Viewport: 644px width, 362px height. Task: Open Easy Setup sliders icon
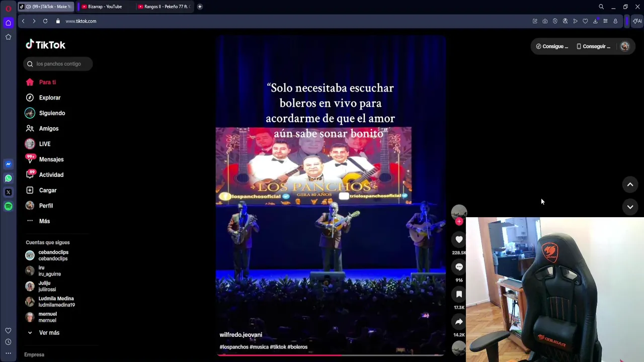[x=605, y=21]
